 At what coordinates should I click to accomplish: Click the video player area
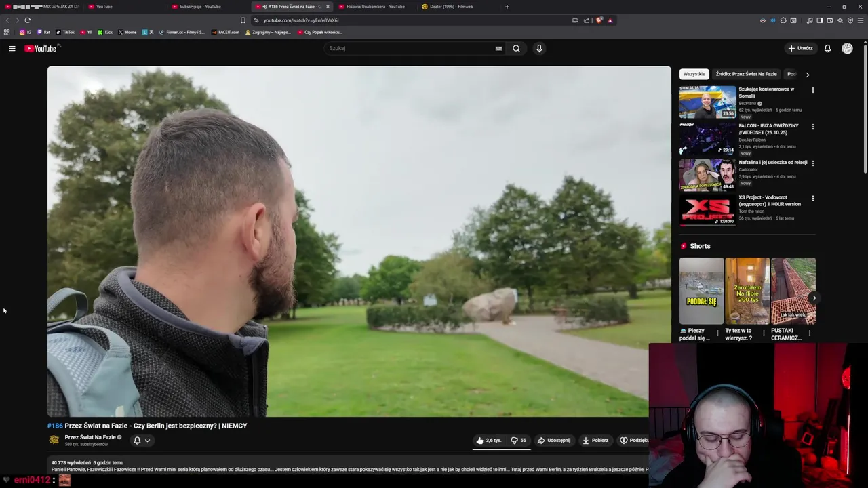(x=359, y=241)
